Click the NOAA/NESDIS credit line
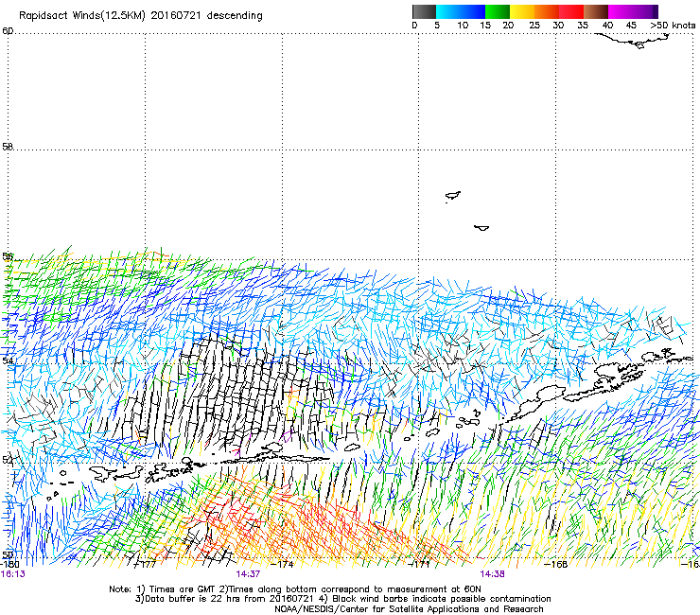 pos(409,609)
